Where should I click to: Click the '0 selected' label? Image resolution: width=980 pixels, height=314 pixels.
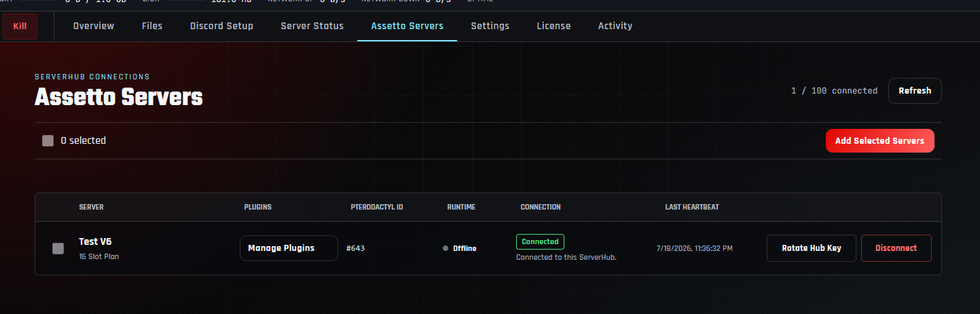pos(84,141)
